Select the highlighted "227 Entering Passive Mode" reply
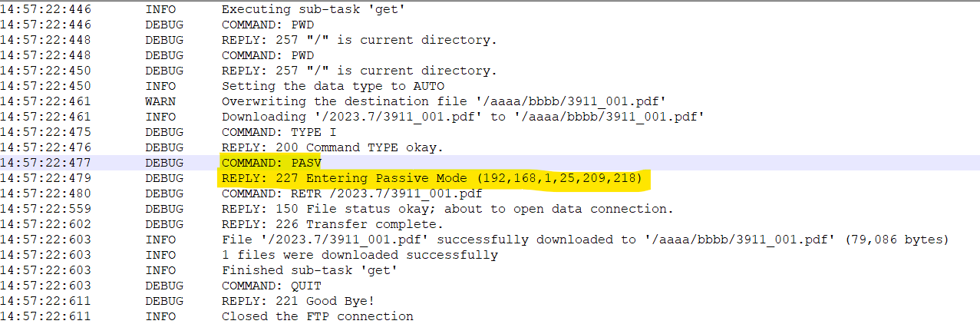Screen dimensions: 980x324 435,178
